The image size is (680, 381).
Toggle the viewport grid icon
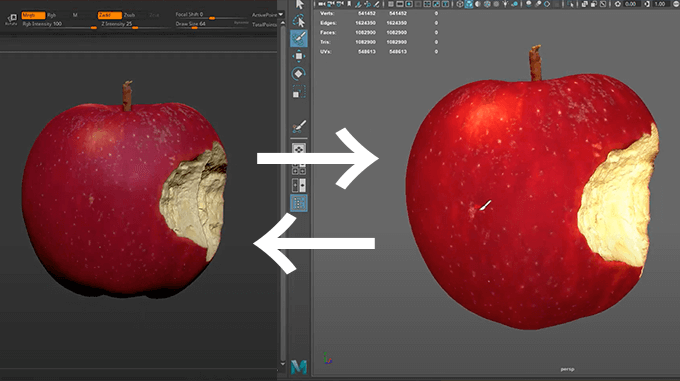pos(391,4)
